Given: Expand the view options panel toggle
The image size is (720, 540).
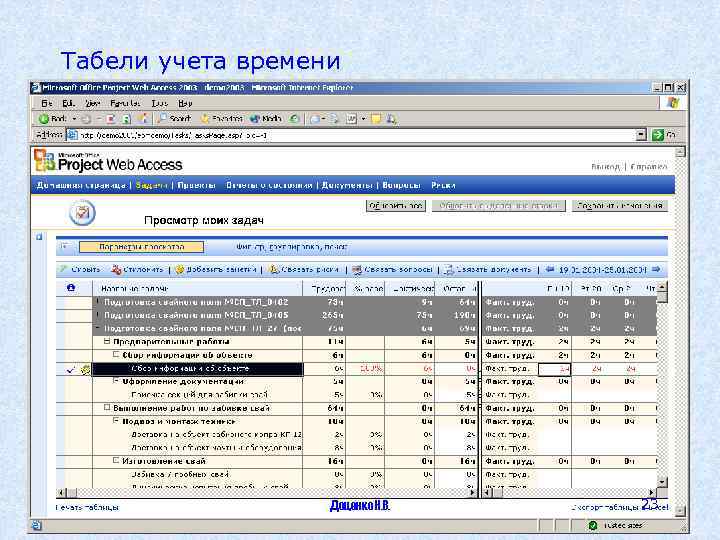Looking at the screenshot, I should tap(64, 246).
